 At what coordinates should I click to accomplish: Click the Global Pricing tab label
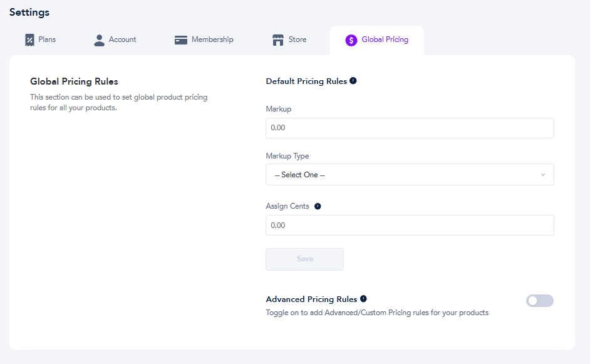click(x=385, y=39)
